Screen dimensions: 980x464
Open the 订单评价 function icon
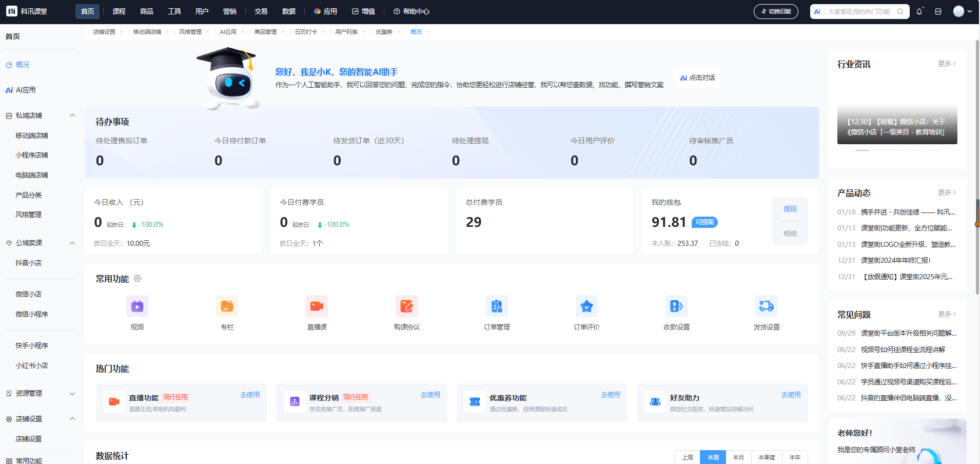(586, 306)
